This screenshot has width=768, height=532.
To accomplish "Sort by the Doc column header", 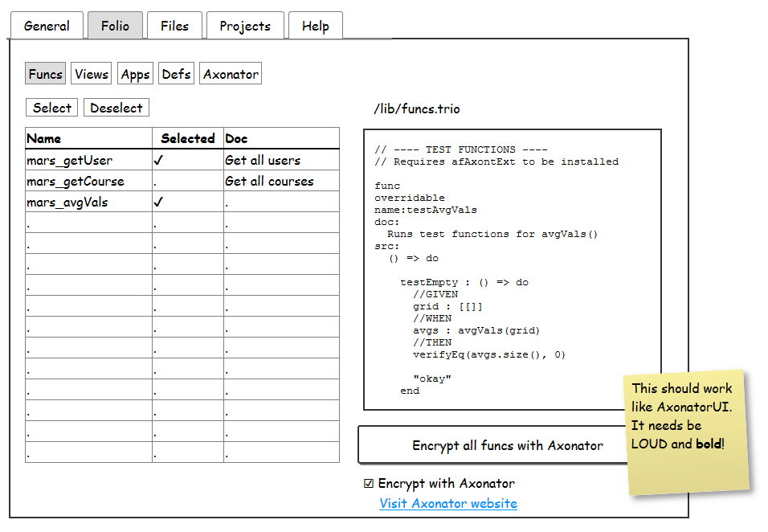I will coord(282,138).
